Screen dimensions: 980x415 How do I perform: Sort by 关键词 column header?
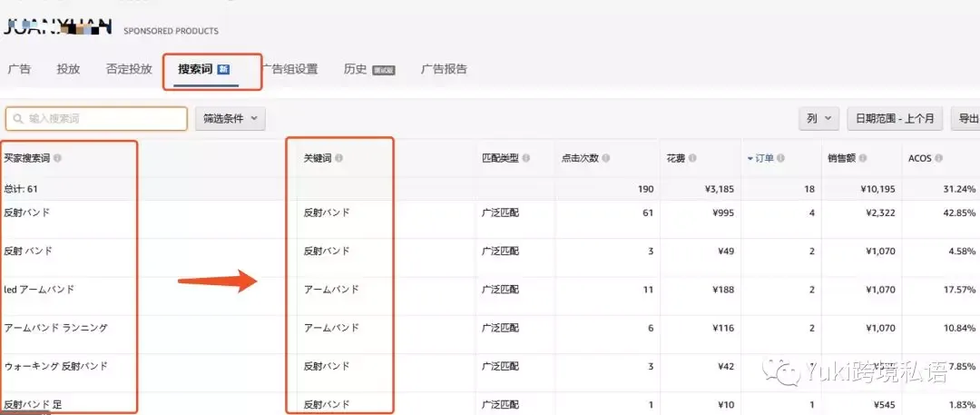coord(318,158)
